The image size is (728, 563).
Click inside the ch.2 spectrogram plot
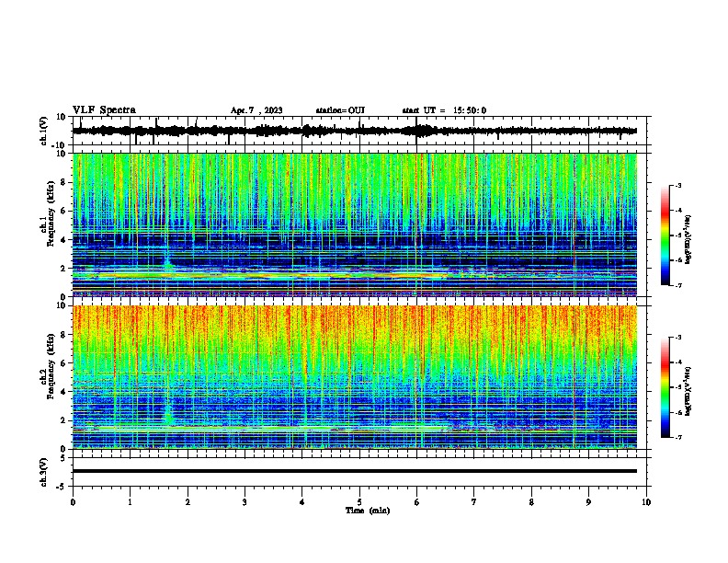tap(354, 377)
